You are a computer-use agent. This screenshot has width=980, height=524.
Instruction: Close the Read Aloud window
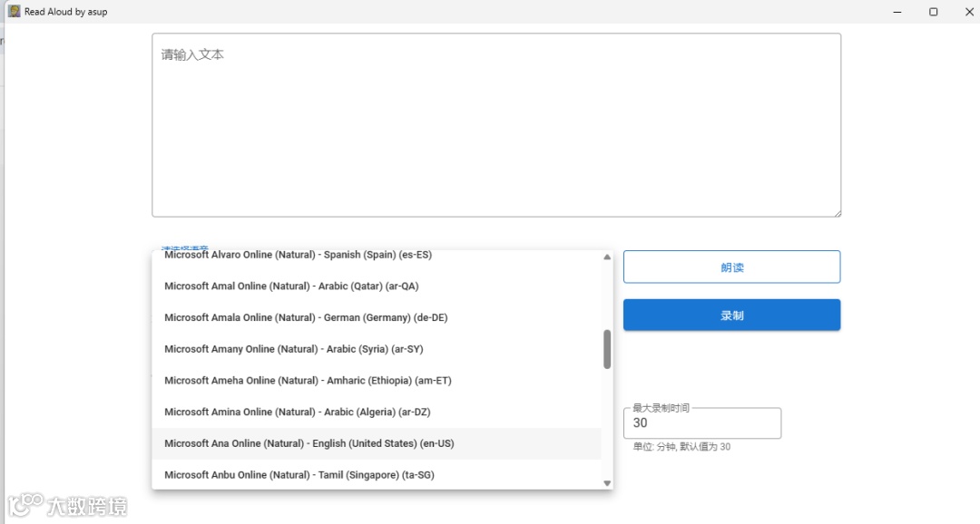point(969,12)
